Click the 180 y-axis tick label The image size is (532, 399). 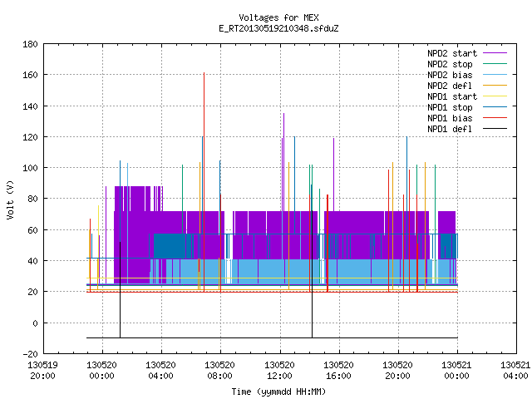[x=30, y=44]
